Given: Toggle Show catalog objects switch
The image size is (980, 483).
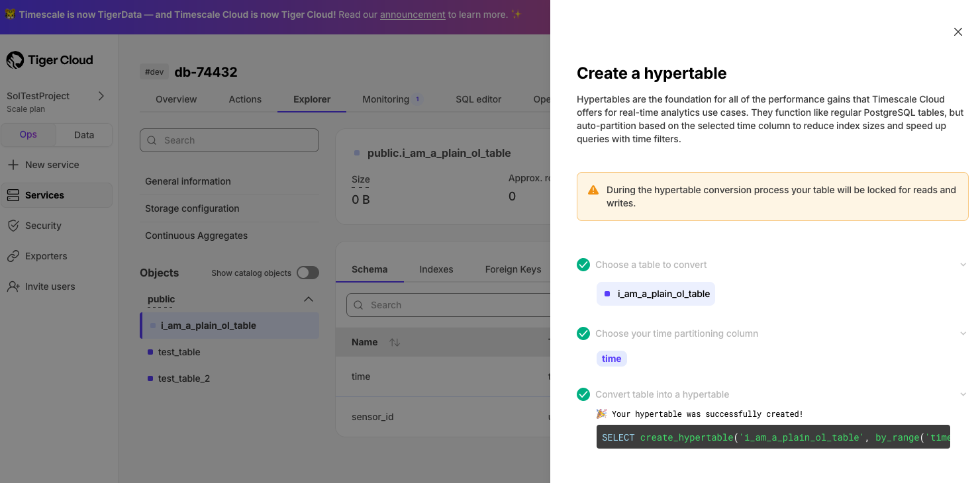Looking at the screenshot, I should pyautogui.click(x=307, y=273).
